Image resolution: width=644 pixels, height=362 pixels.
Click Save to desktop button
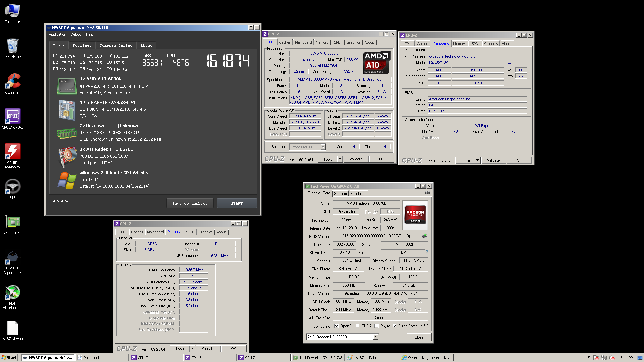pyautogui.click(x=190, y=203)
